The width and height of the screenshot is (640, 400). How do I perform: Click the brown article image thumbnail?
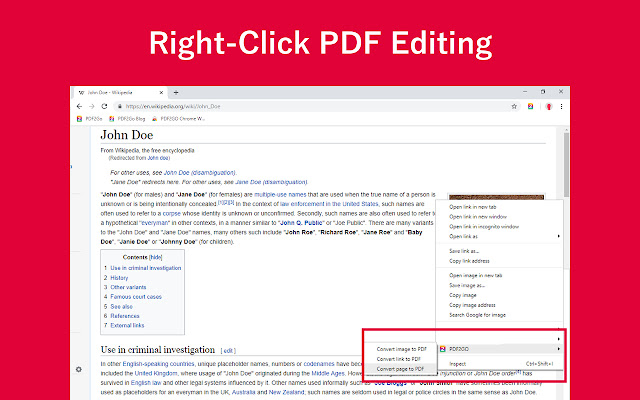(x=496, y=197)
